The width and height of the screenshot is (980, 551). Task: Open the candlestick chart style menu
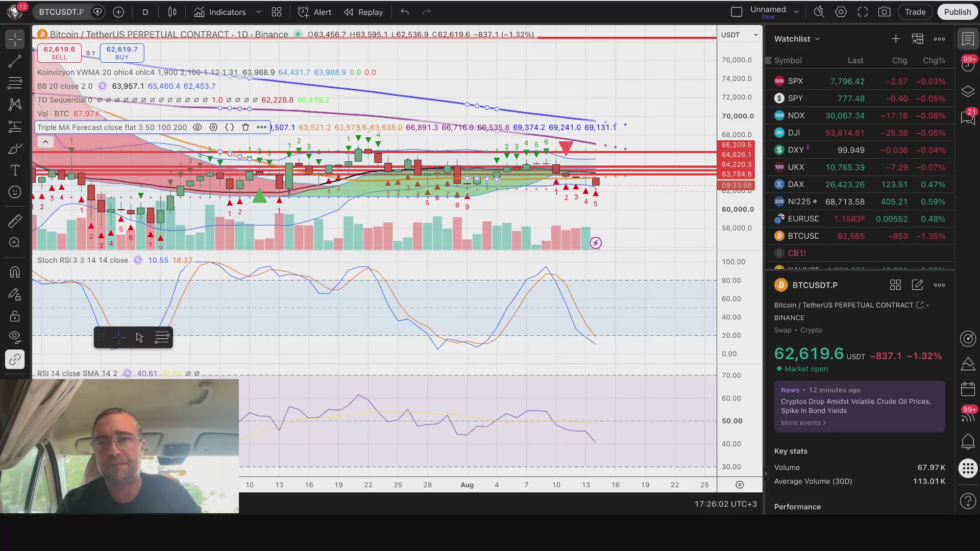[173, 12]
